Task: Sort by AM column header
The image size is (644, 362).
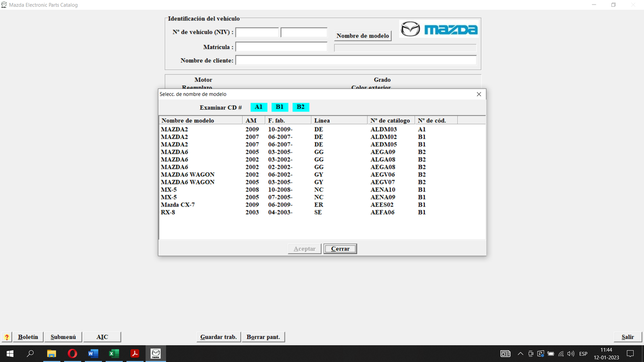Action: point(254,121)
